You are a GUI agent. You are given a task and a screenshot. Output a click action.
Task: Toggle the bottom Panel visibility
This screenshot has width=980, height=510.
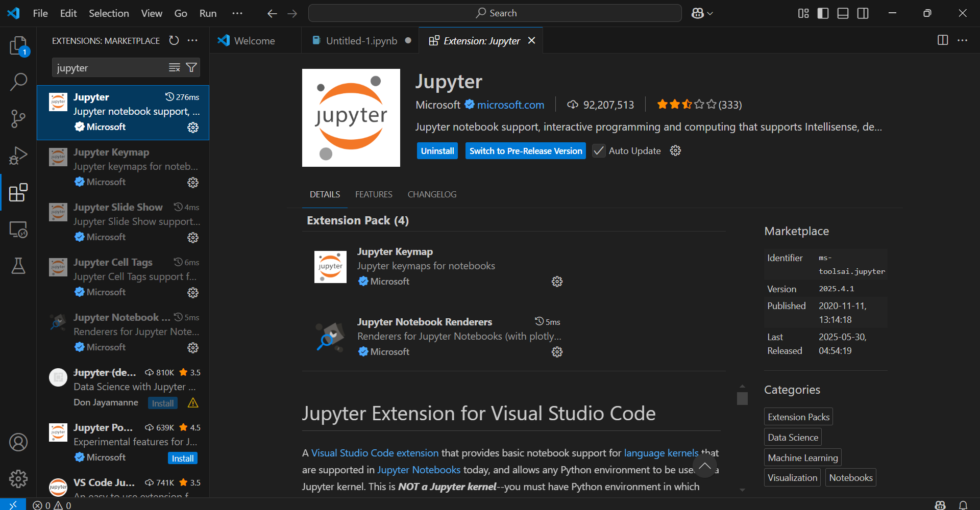[x=843, y=13]
